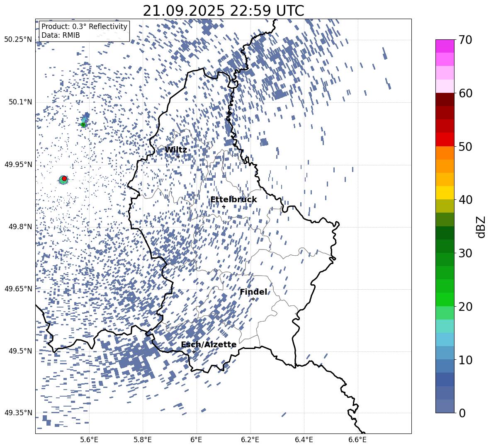
Task: Click the 50.25°N latitude label
Action: click(x=18, y=40)
